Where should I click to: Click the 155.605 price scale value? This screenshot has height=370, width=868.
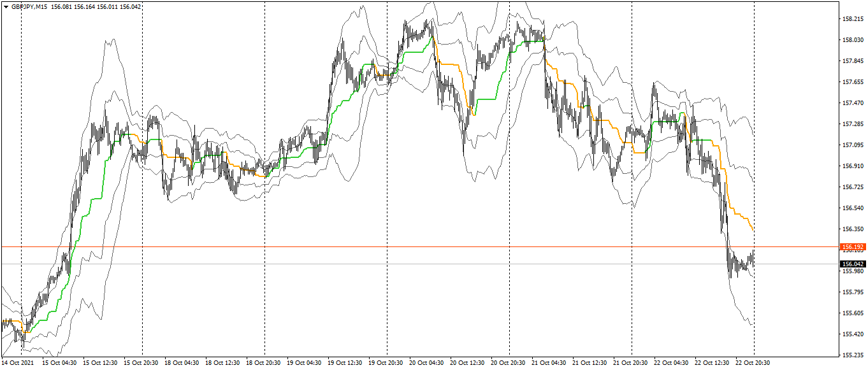(853, 313)
